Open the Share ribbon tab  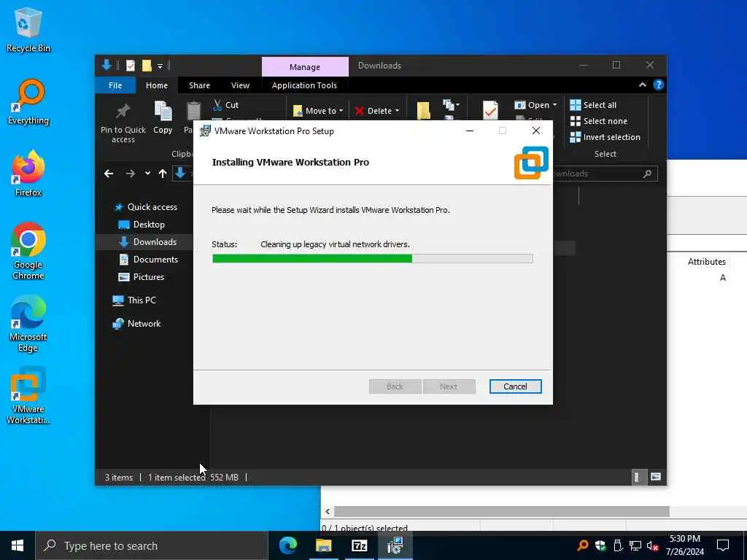[199, 85]
